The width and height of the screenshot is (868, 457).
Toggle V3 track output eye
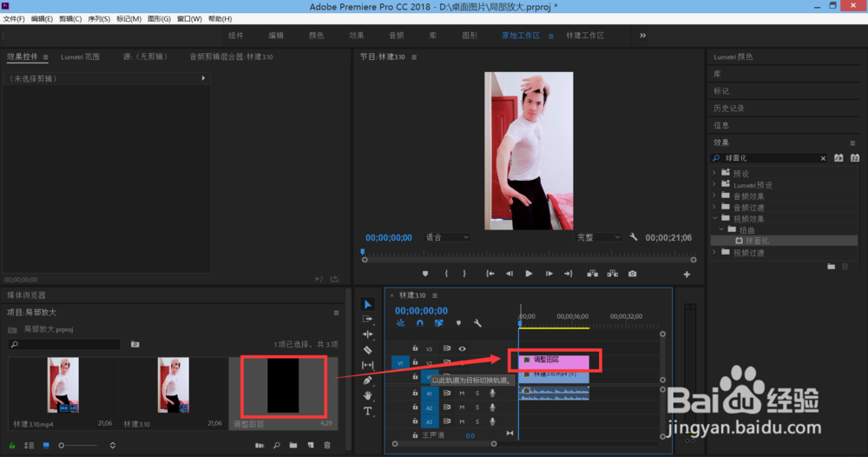coord(463,348)
